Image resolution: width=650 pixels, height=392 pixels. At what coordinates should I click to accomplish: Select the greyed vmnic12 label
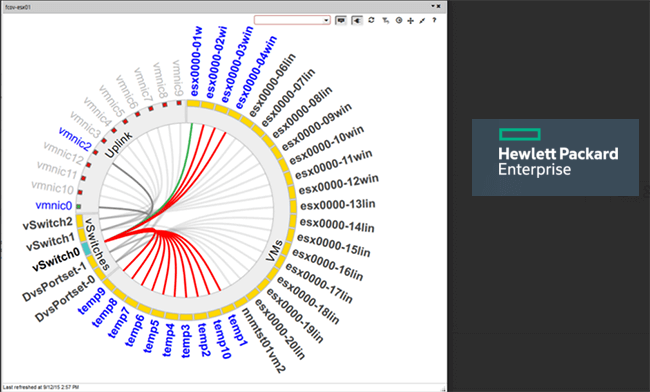click(x=63, y=153)
